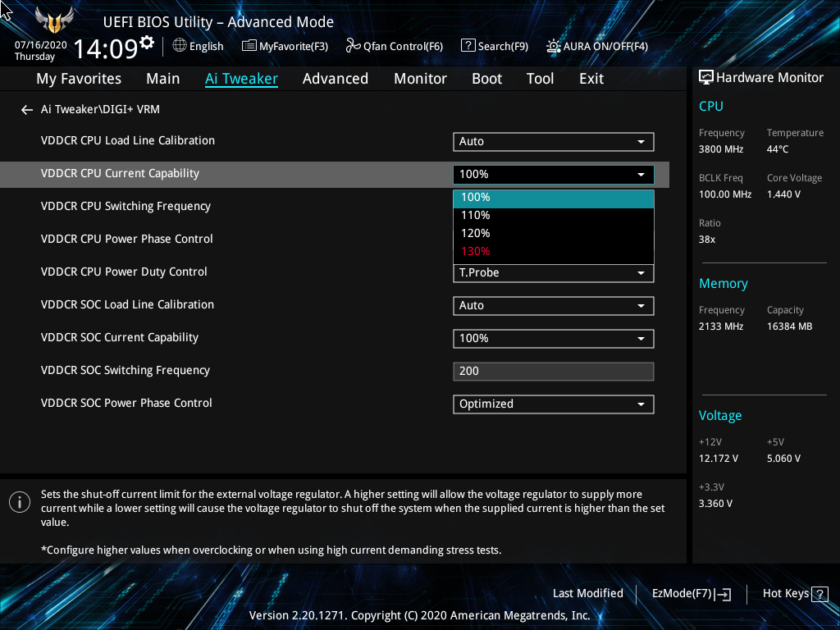The image size is (840, 630).
Task: Toggle AURA ON/OFF light icon
Action: pos(554,46)
